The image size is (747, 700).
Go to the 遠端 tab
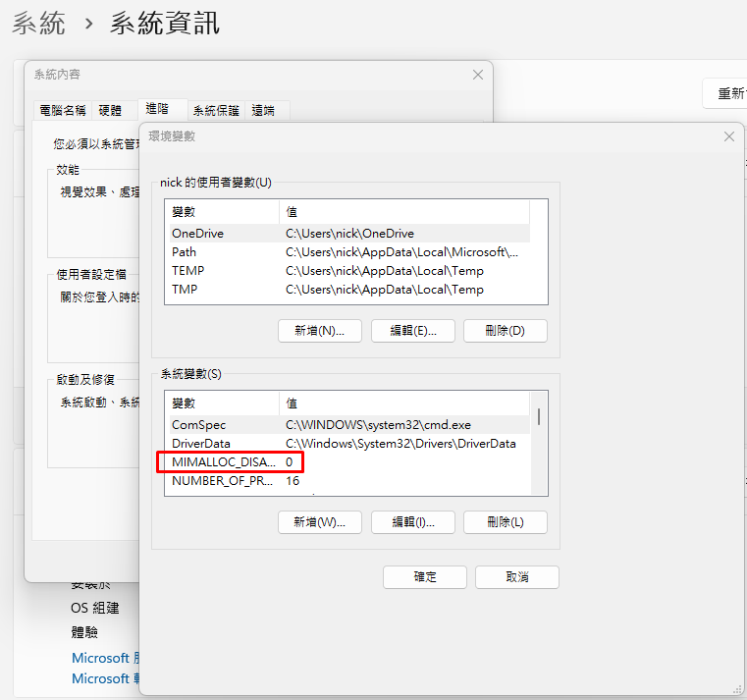tap(263, 111)
